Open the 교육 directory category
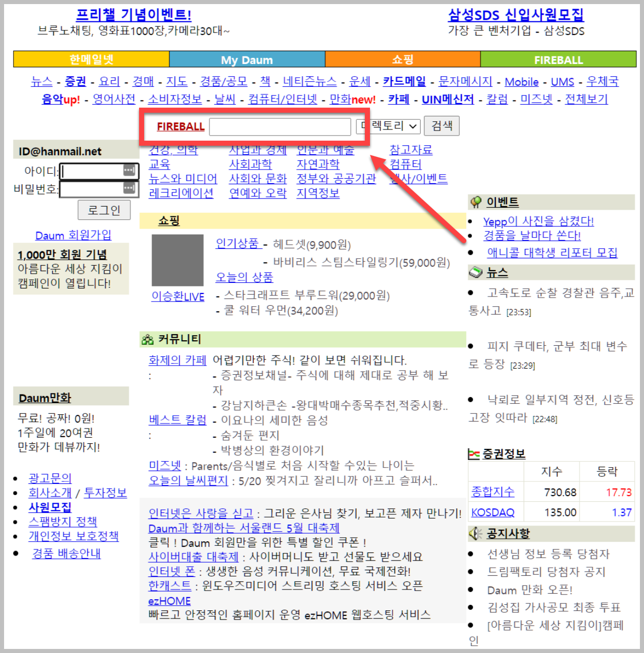Viewport: 644px width, 653px height. 159,164
